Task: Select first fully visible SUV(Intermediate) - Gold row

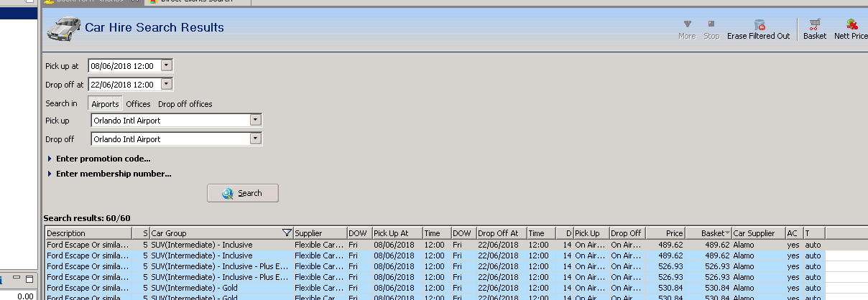Action: pos(435,287)
